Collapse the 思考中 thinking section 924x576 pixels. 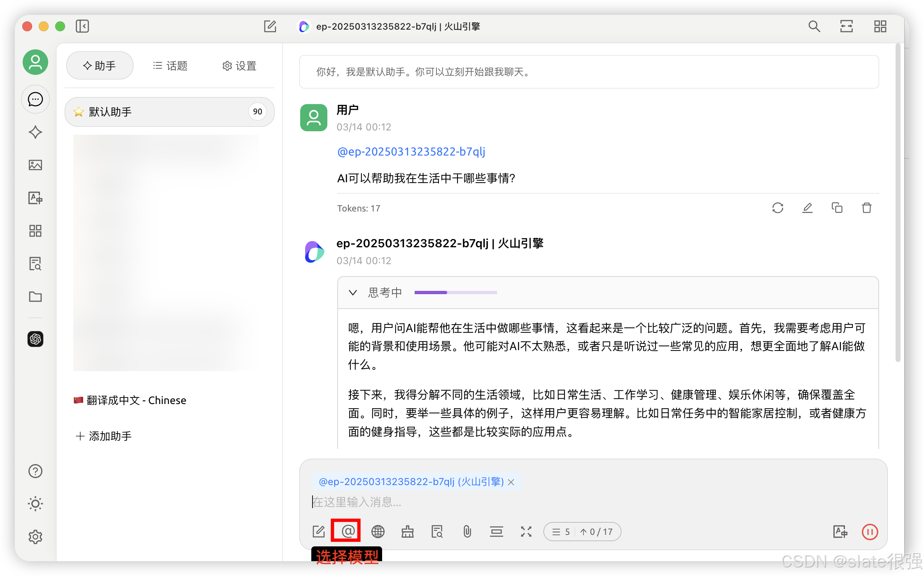(353, 293)
